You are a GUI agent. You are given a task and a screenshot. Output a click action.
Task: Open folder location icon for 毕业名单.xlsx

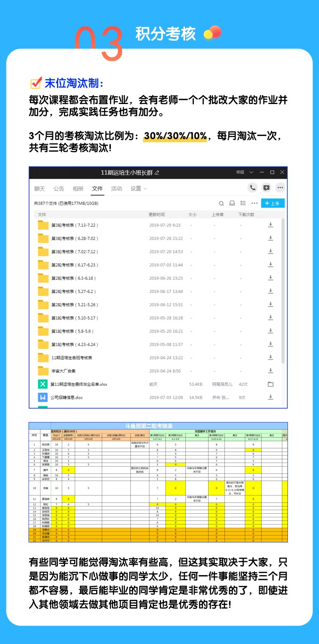(270, 384)
